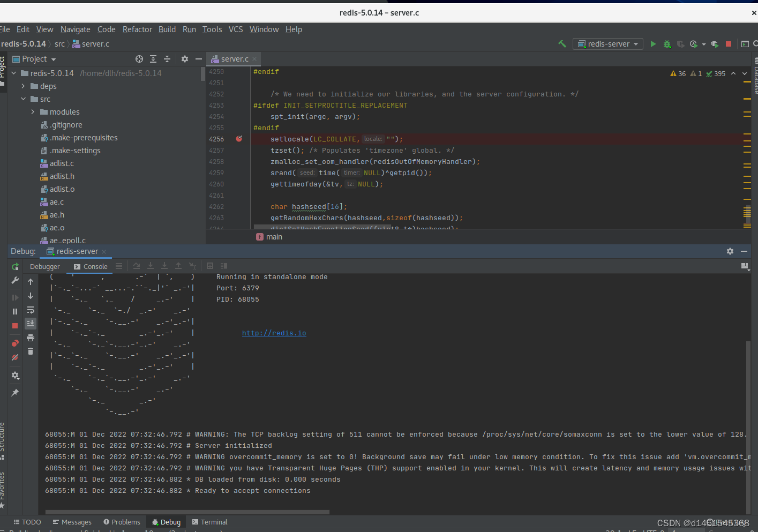
Task: Toggle the breakpoint on line 4256
Action: click(239, 139)
